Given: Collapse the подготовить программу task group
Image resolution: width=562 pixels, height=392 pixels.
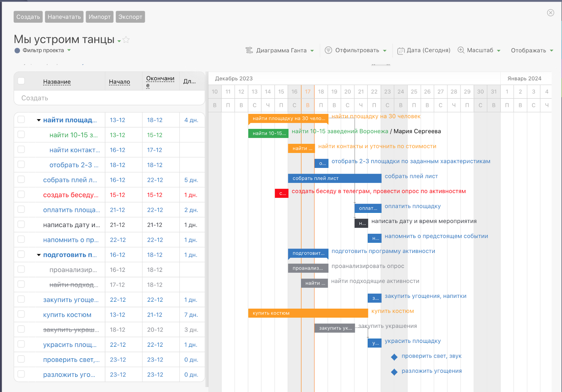Looking at the screenshot, I should pyautogui.click(x=39, y=255).
